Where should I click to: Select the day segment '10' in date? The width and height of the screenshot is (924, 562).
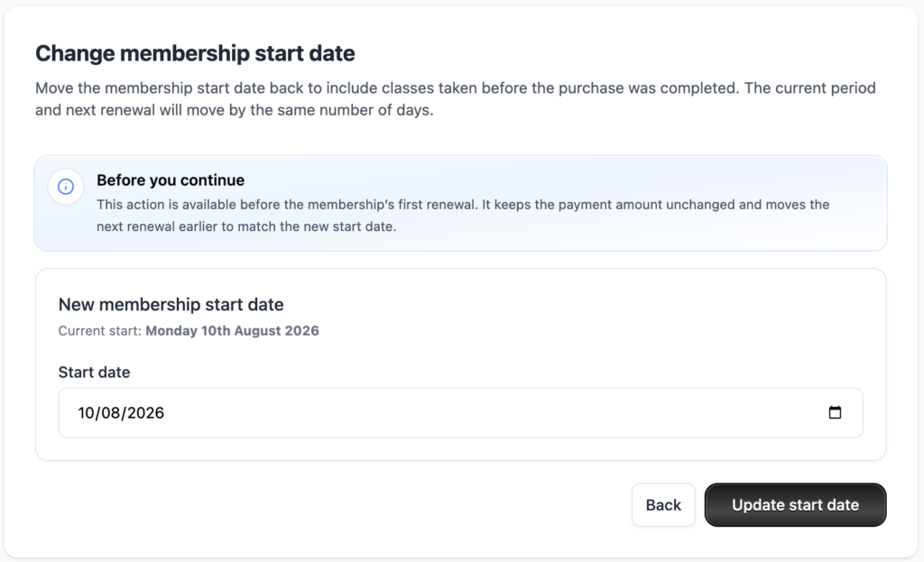click(86, 413)
